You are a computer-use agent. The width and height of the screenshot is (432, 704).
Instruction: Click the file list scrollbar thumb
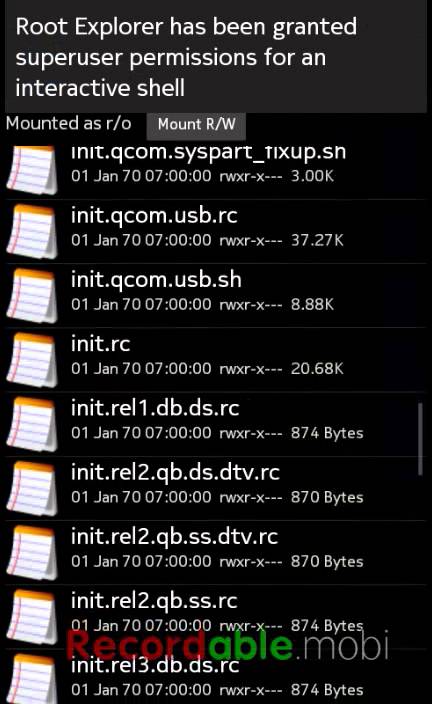coord(420,439)
